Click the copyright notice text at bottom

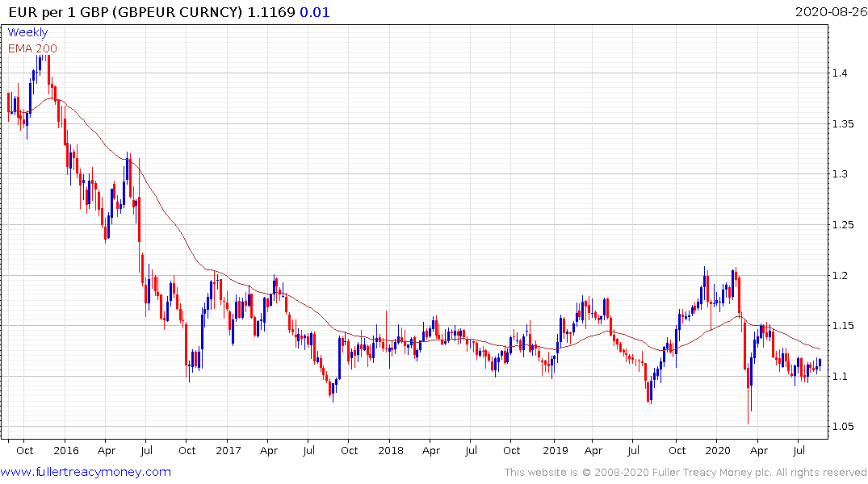pos(686,473)
